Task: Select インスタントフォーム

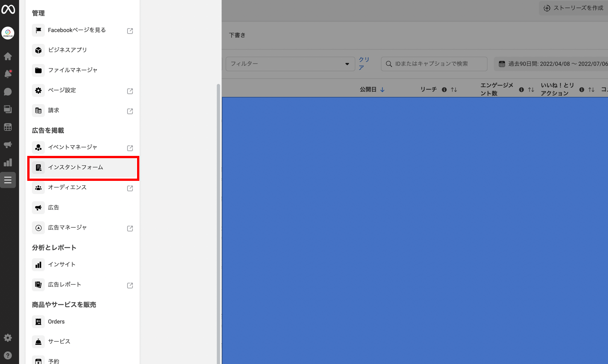Action: (83, 168)
